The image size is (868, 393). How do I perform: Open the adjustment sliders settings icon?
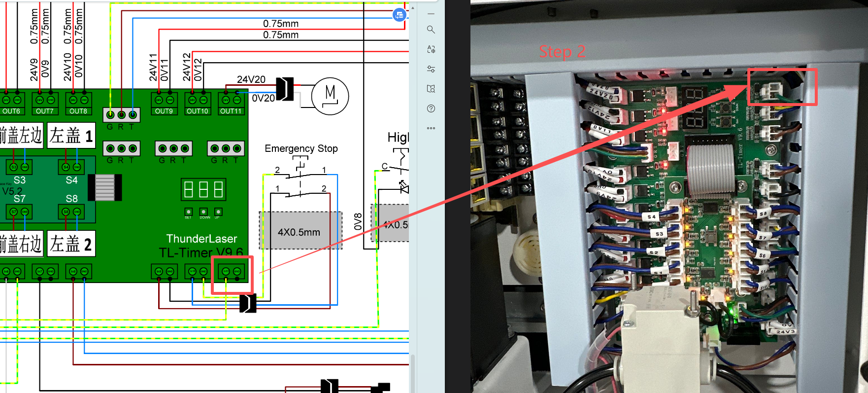click(431, 69)
